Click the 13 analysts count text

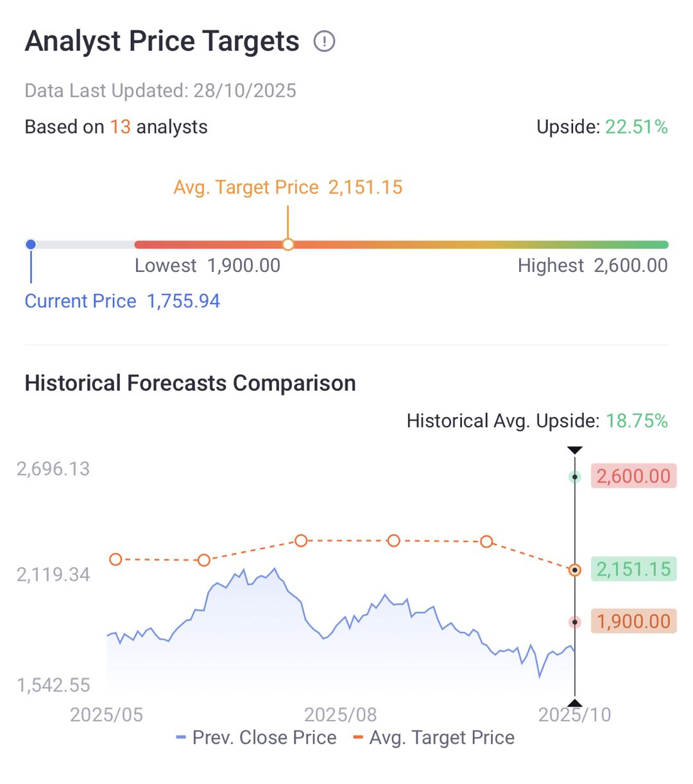(x=120, y=127)
